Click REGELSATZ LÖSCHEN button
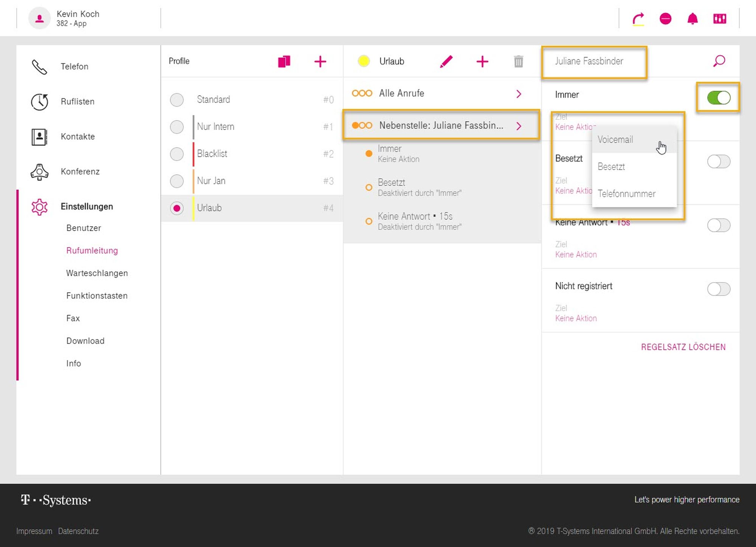 tap(683, 347)
